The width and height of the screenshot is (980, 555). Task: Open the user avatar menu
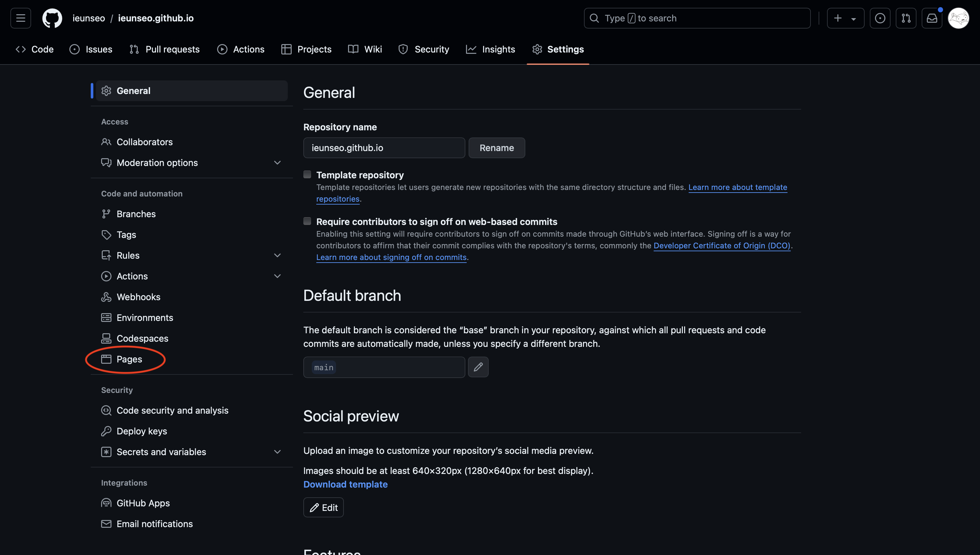[x=958, y=18]
